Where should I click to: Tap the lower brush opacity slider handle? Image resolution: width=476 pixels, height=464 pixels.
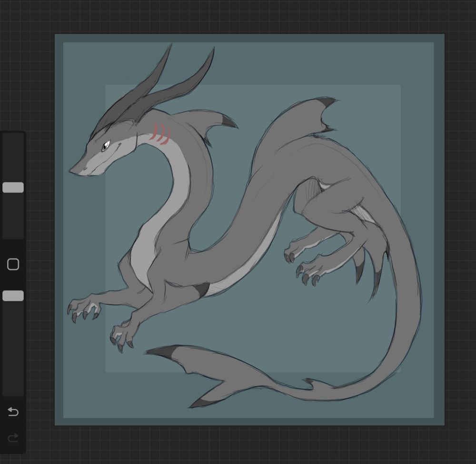click(x=13, y=296)
